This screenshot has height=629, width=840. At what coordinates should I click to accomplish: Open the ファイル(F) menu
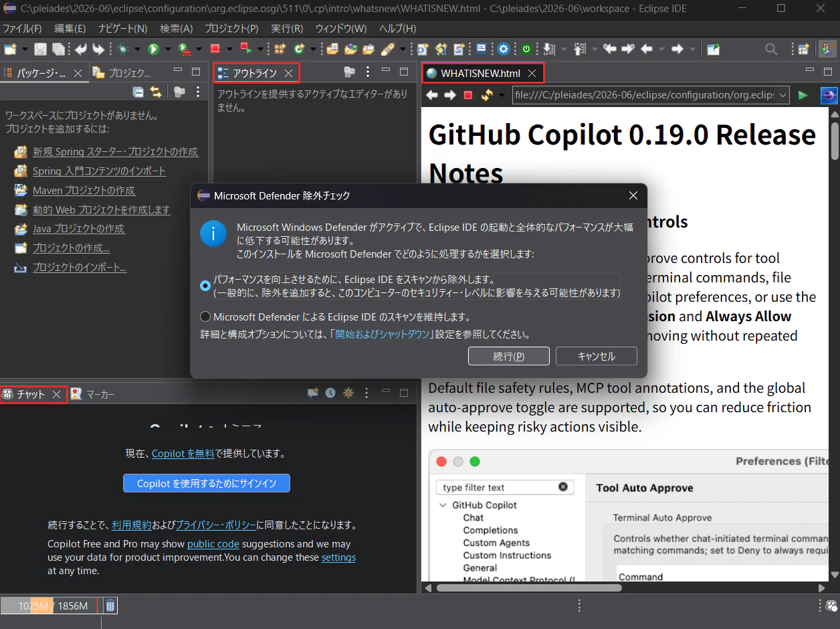pyautogui.click(x=22, y=29)
